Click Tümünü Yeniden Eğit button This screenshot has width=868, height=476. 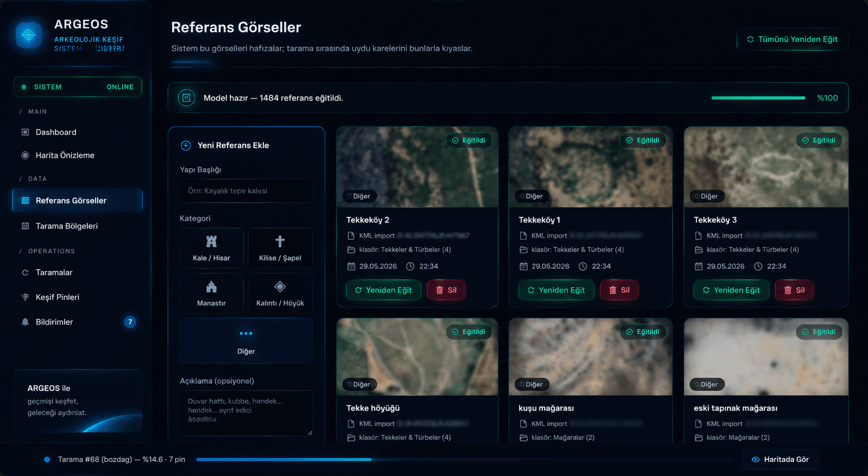coord(792,39)
